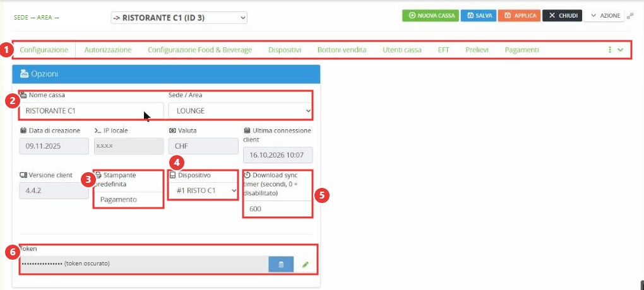Click the Download sync timer 600 field
The image size is (644, 290).
pos(278,209)
